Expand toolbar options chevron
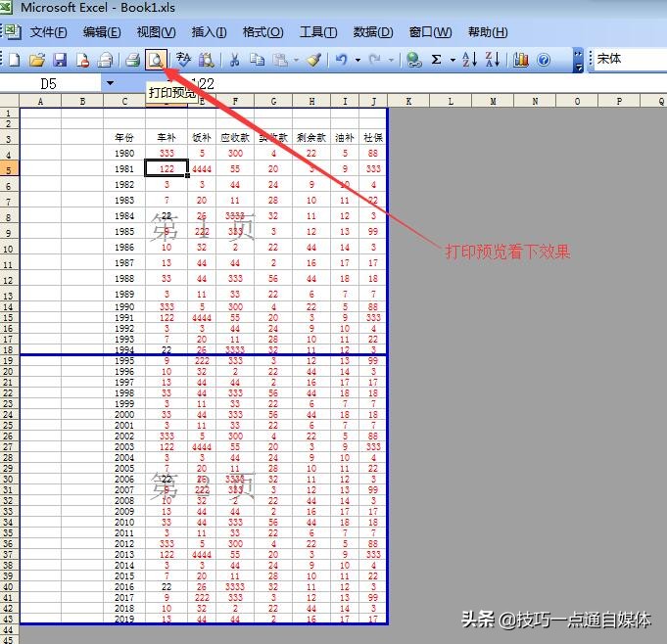 point(578,60)
